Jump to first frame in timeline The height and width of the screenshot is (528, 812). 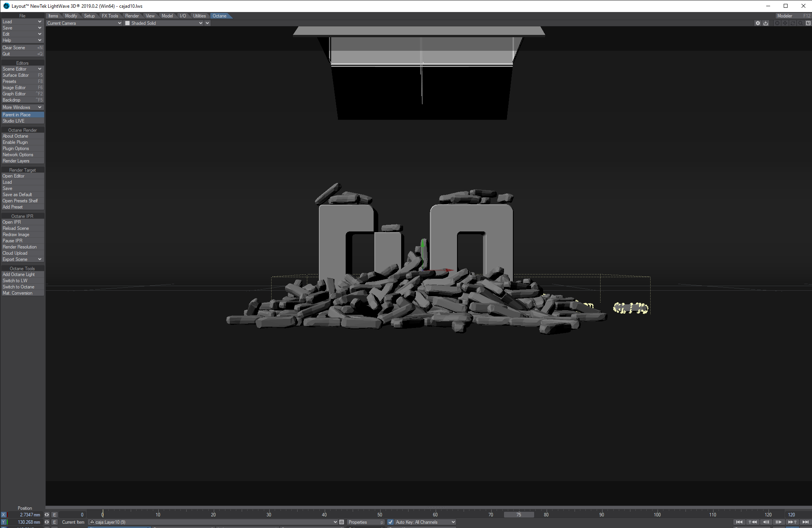[739, 522]
